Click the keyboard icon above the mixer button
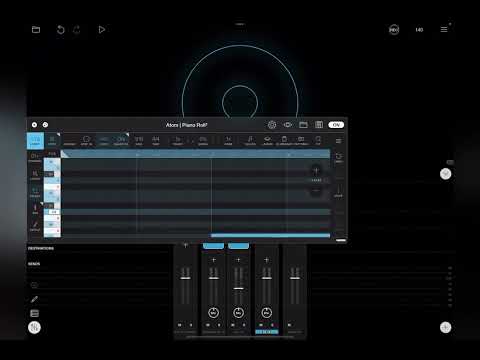The height and width of the screenshot is (360, 480). click(x=34, y=313)
